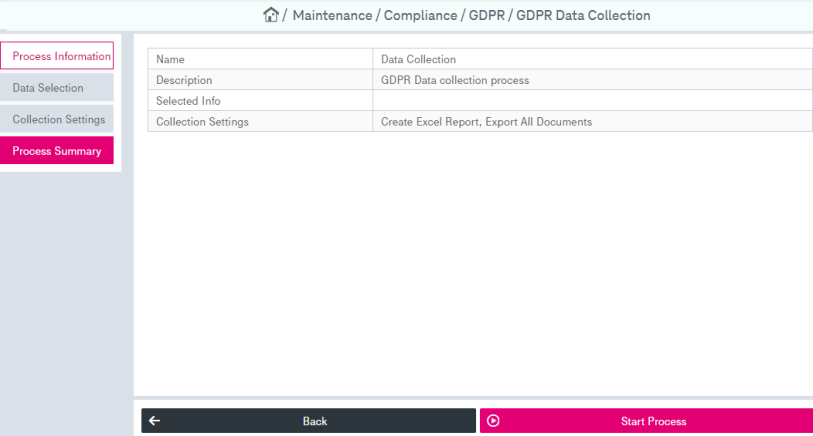Image resolution: width=813 pixels, height=436 pixels.
Task: Select 'Create Excel Report, Export All Documents' cell
Action: coord(593,121)
